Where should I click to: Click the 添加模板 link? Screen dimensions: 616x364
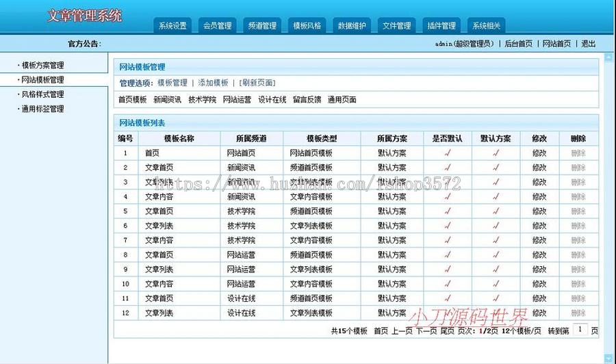coord(213,83)
